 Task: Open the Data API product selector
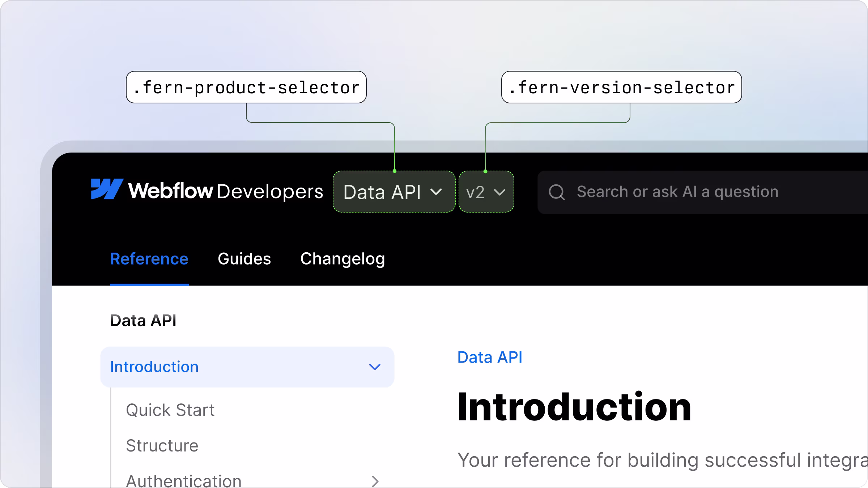pos(383,192)
